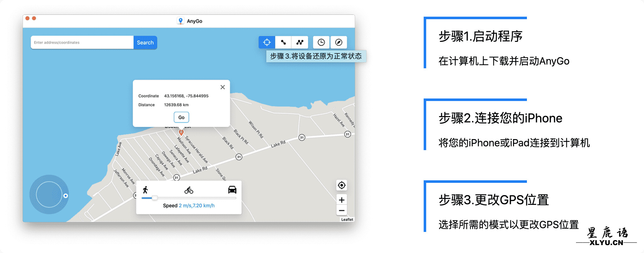Open the Leaflet attribution link
Screen dimensions: 644x253
click(347, 220)
